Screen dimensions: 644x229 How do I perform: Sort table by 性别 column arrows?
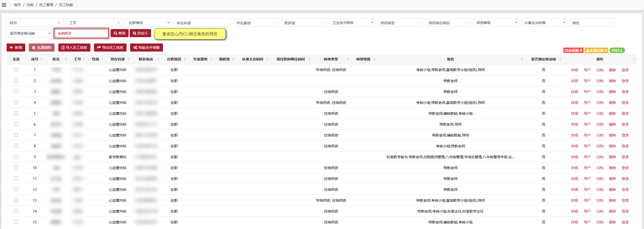pos(102,59)
